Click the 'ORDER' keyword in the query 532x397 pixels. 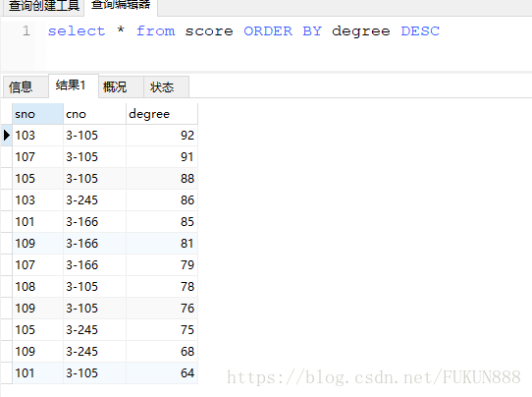268,31
